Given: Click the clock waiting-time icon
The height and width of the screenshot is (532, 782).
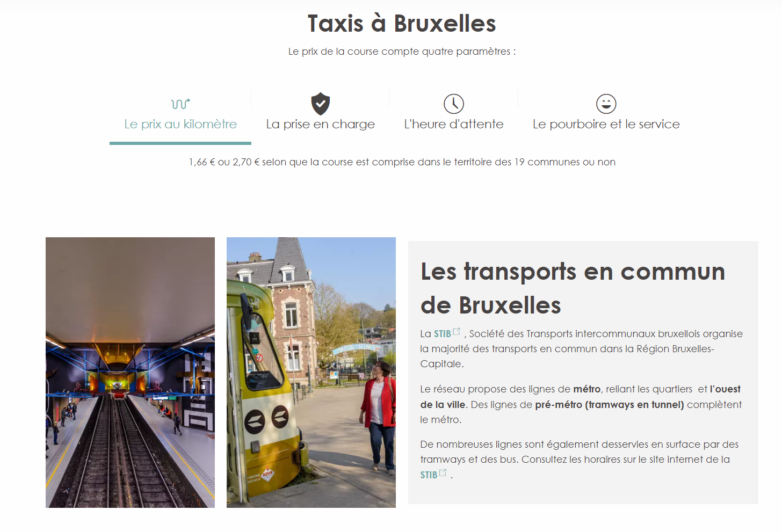Looking at the screenshot, I should 454,104.
